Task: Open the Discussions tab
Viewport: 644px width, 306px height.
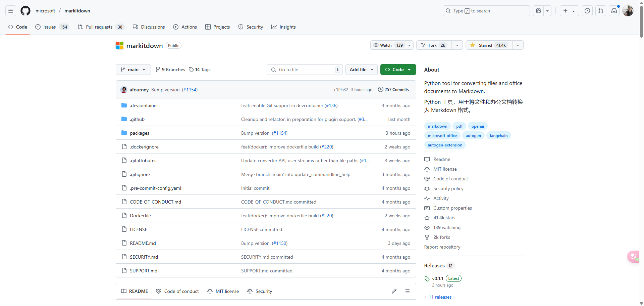Action: pyautogui.click(x=149, y=27)
